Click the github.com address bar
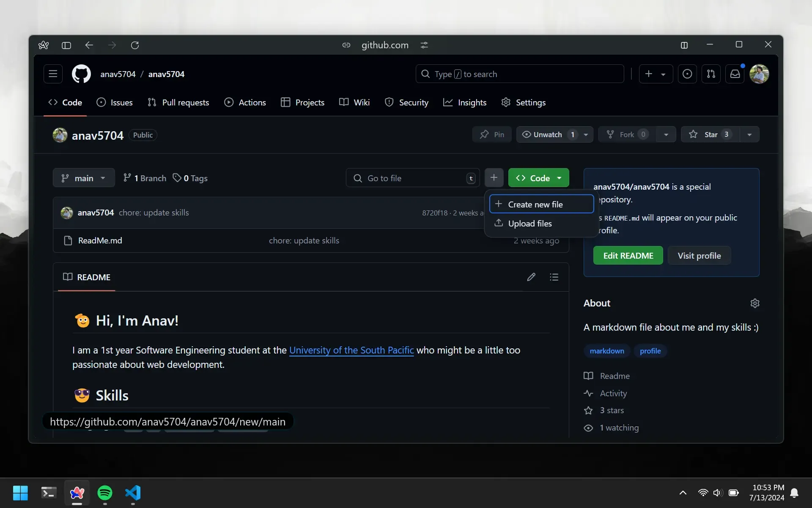The image size is (812, 508). [x=385, y=45]
